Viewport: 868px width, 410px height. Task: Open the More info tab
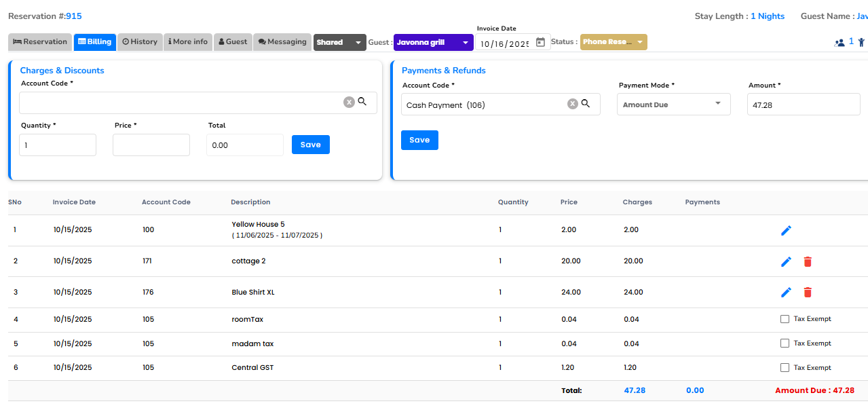click(188, 42)
